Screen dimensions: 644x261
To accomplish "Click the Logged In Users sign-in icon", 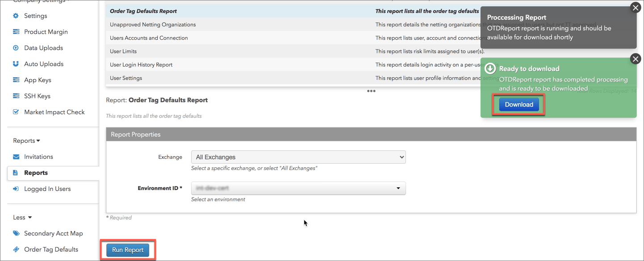I will [16, 189].
